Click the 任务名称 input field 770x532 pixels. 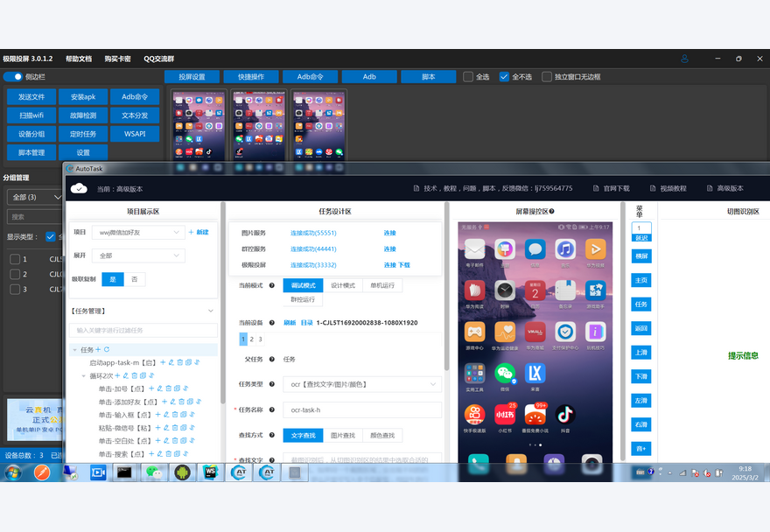point(362,409)
